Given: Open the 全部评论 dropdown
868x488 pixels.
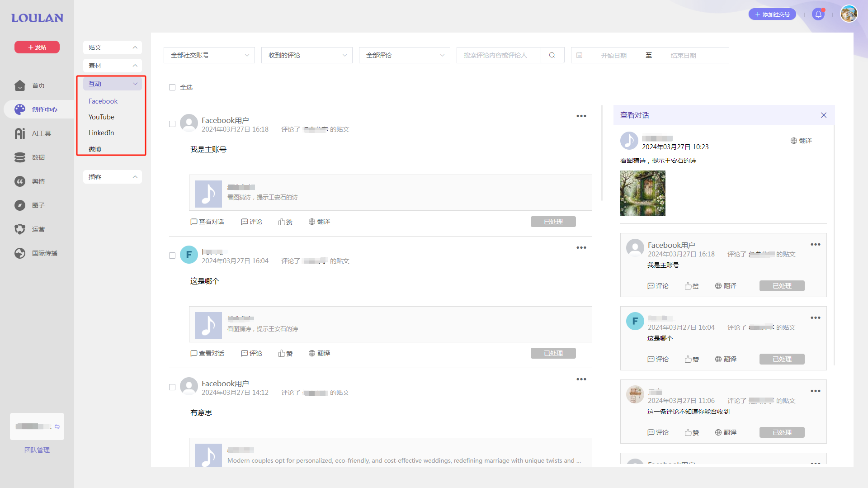Looking at the screenshot, I should (x=405, y=55).
